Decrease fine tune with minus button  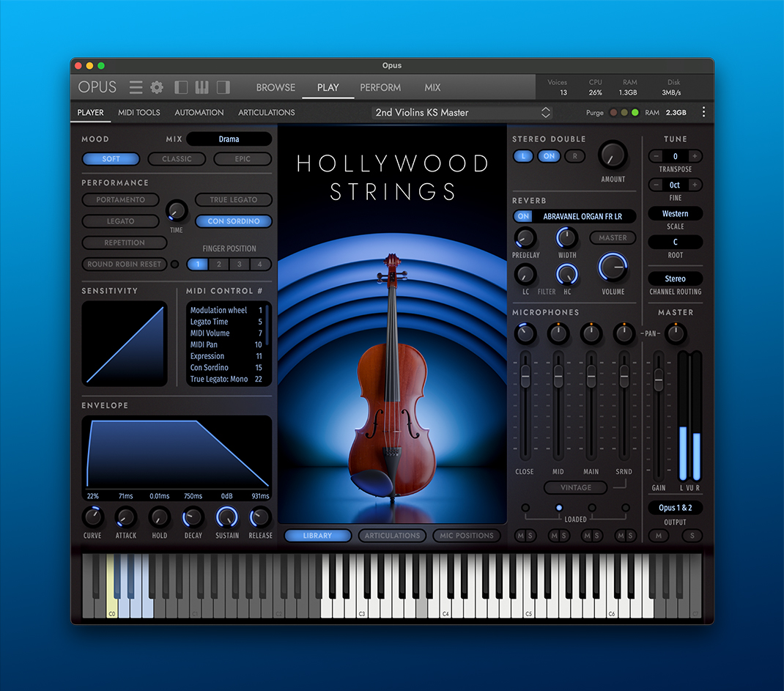point(656,185)
